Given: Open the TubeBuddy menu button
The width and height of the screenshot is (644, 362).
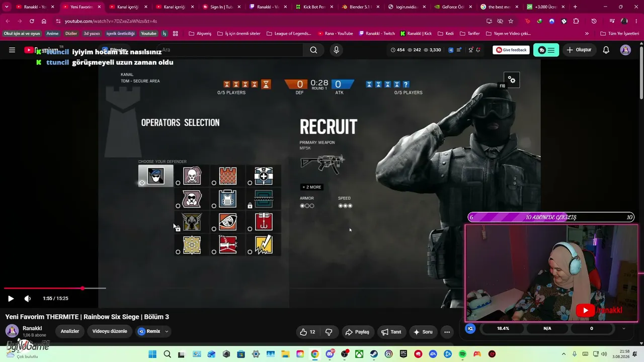Looking at the screenshot, I should (x=546, y=50).
